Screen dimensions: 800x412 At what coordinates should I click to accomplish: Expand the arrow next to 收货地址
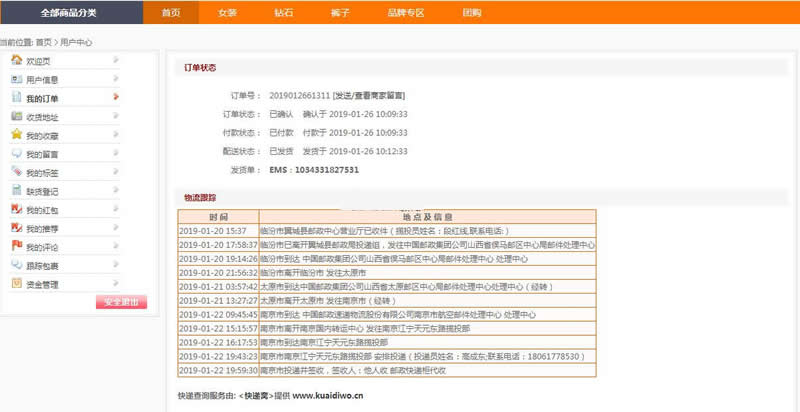click(x=117, y=116)
